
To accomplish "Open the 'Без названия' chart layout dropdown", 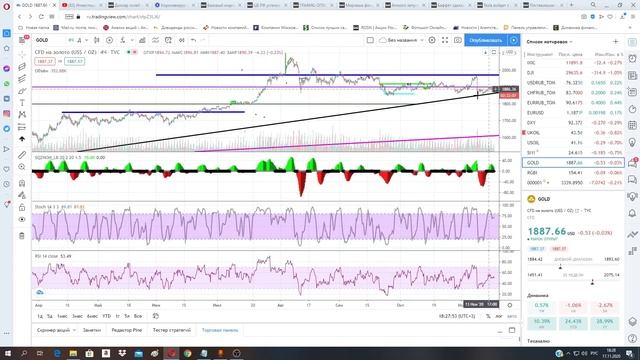I will [x=401, y=40].
